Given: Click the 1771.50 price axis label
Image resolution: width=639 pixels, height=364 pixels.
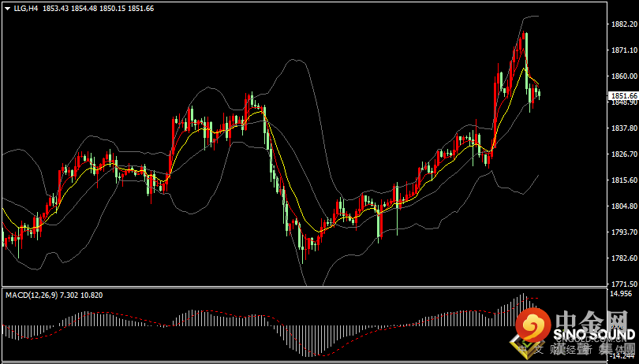Looking at the screenshot, I should pyautogui.click(x=624, y=284).
